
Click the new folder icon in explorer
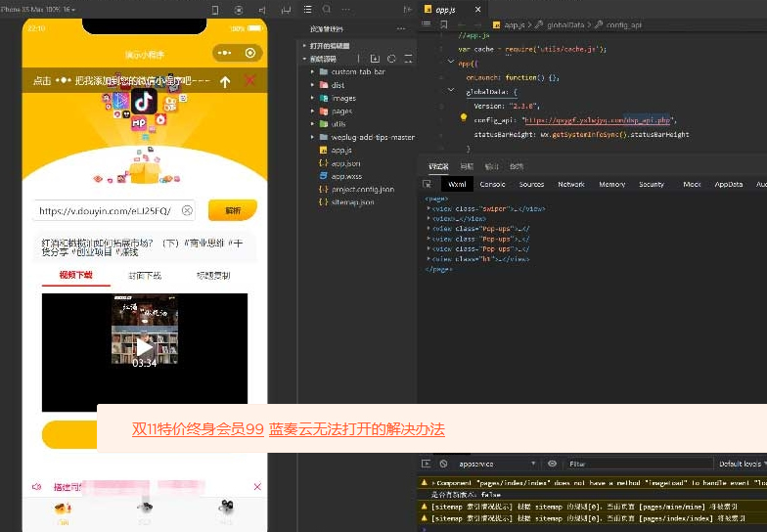tap(376, 59)
